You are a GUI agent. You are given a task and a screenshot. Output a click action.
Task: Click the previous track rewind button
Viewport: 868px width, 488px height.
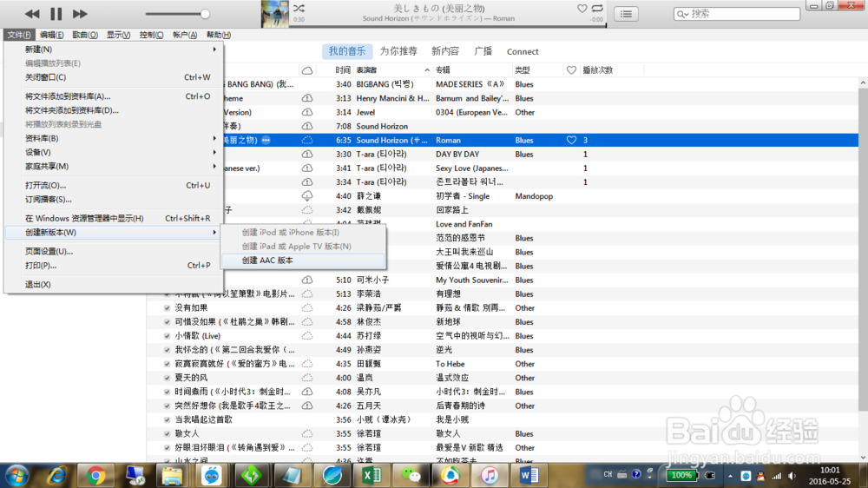coord(32,14)
